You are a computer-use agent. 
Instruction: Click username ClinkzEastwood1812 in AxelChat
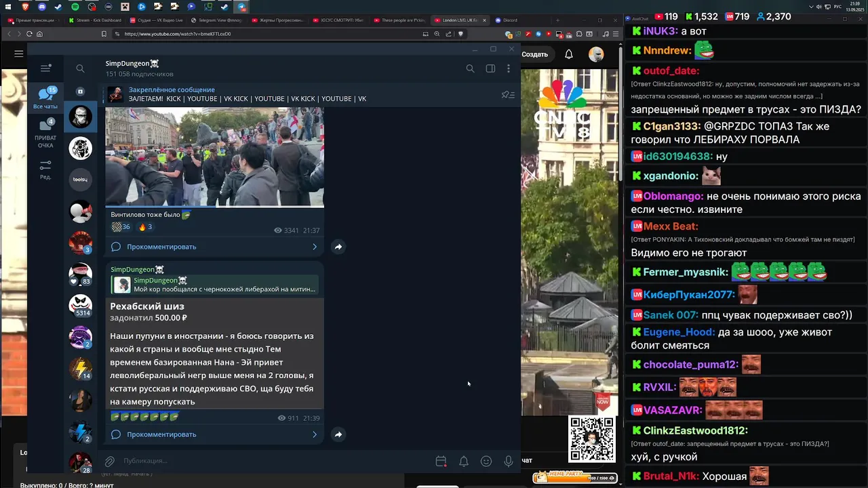click(x=695, y=430)
